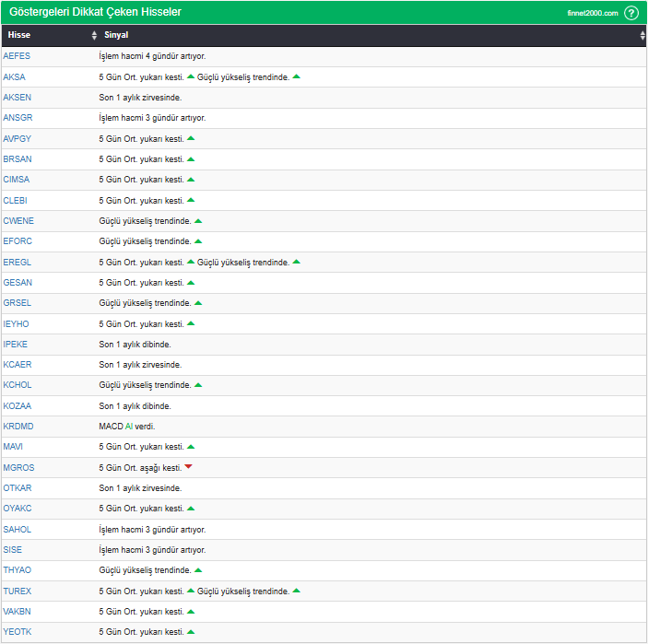The image size is (648, 644).
Task: Sort table by Hisse column arrows
Action: click(94, 35)
